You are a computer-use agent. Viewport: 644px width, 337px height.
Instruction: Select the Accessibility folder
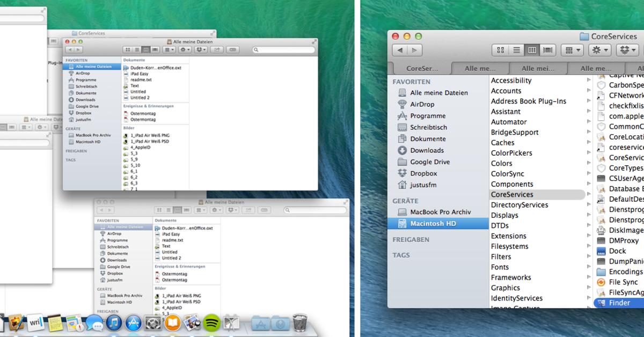pos(511,80)
